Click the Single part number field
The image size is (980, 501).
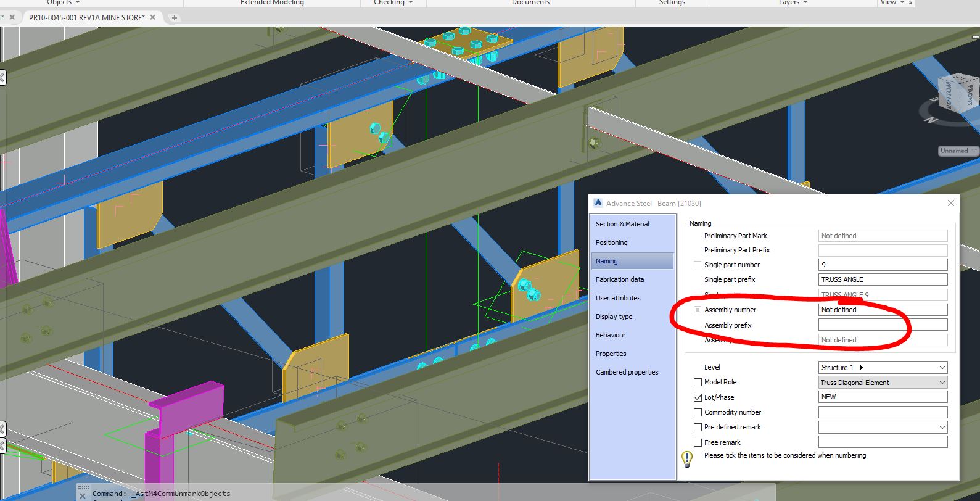point(883,265)
